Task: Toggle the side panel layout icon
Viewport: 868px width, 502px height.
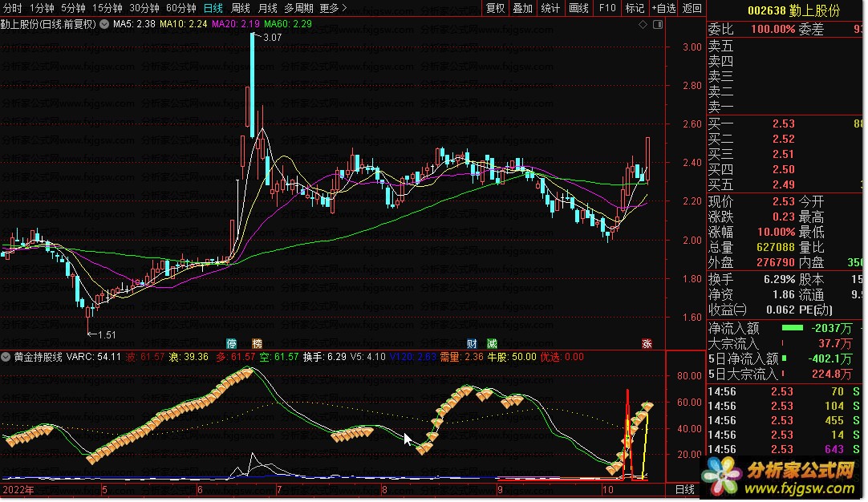Action: coord(658,24)
